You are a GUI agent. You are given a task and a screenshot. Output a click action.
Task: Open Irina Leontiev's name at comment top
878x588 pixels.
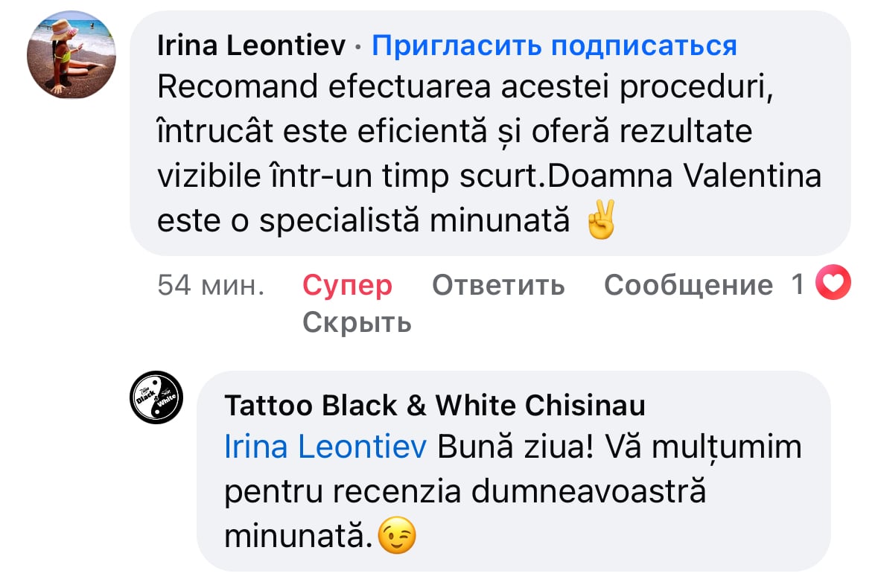coord(252,45)
